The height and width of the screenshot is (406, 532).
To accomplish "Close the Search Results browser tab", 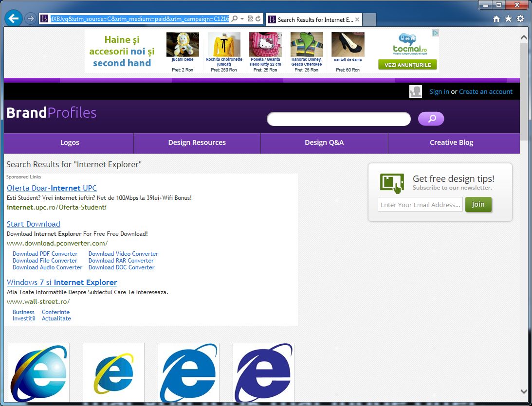I will 357,19.
